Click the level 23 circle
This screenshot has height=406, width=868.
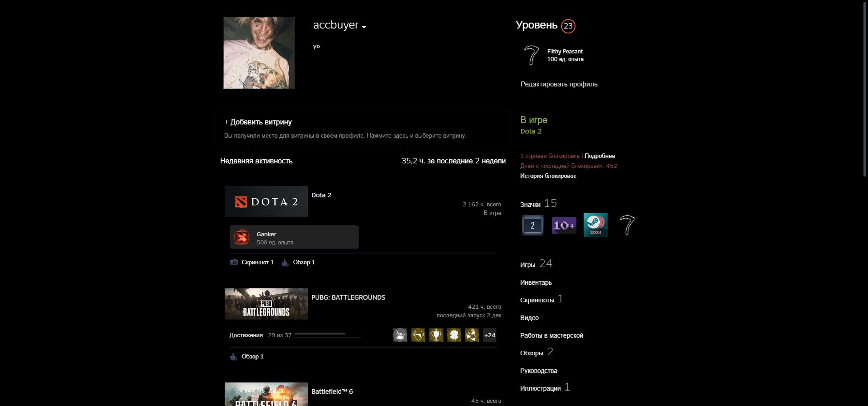pos(568,26)
